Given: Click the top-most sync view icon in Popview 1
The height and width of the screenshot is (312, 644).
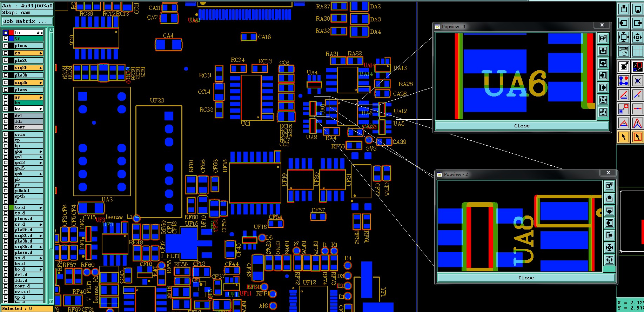Looking at the screenshot, I should pos(603,38).
